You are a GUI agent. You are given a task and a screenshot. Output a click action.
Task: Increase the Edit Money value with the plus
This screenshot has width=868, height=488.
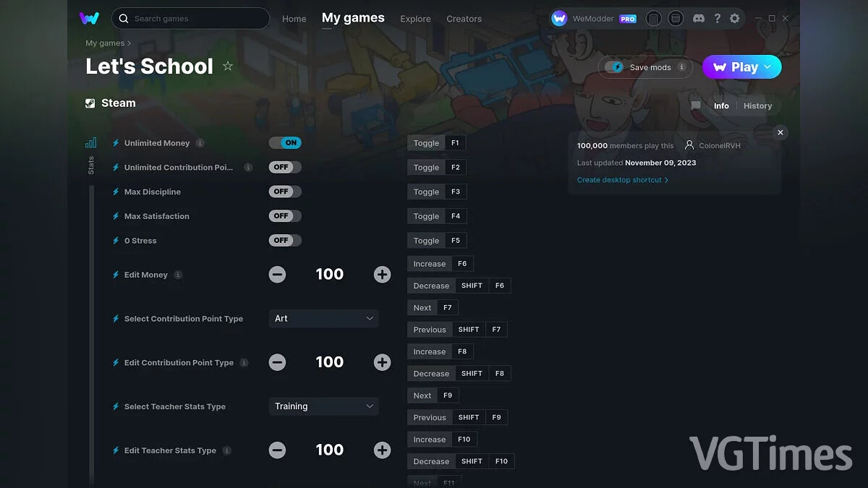point(382,275)
